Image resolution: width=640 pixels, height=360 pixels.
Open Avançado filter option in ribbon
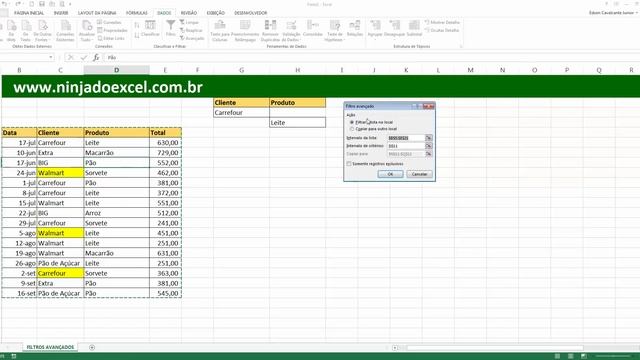tap(192, 38)
